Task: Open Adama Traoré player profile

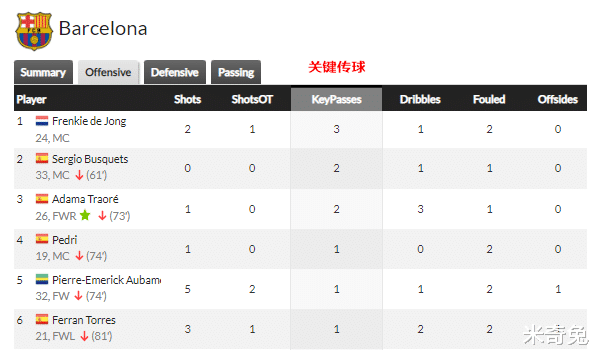Action: 85,199
